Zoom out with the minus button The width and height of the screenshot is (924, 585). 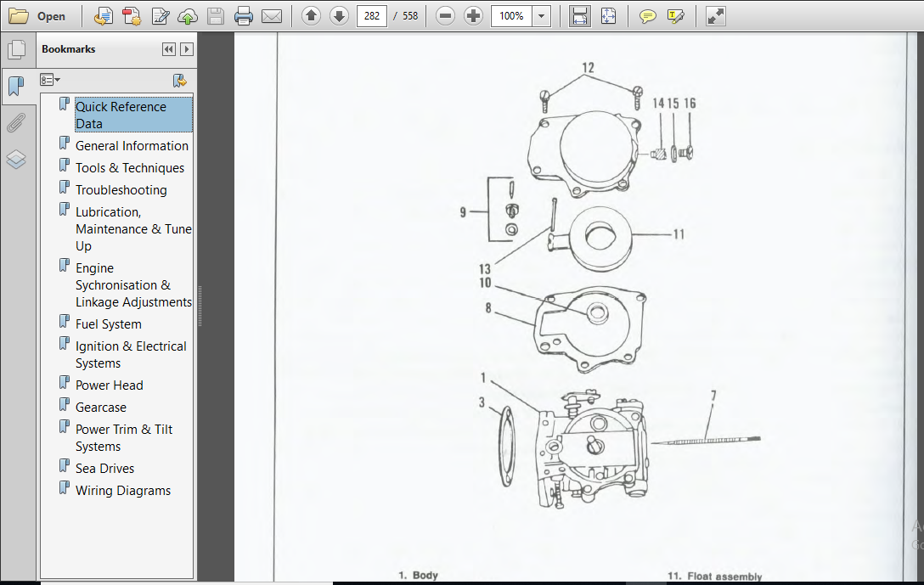[x=446, y=16]
